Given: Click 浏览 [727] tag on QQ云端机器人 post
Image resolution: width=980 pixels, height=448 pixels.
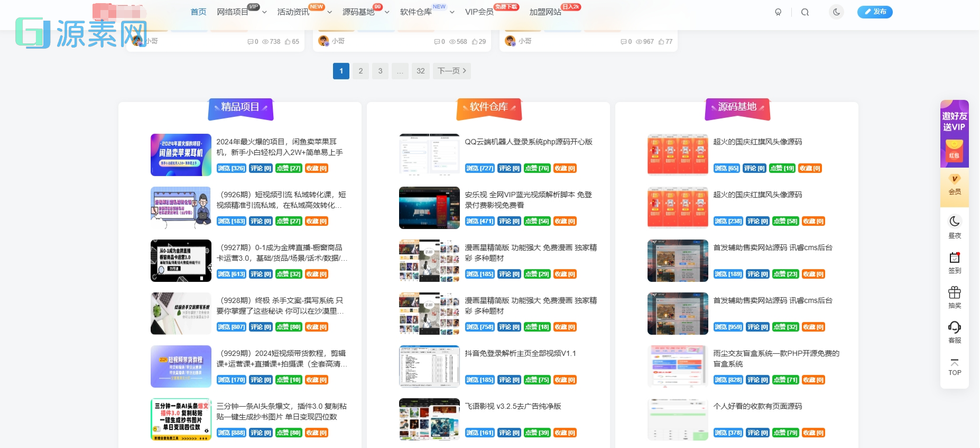Looking at the screenshot, I should pos(480,168).
